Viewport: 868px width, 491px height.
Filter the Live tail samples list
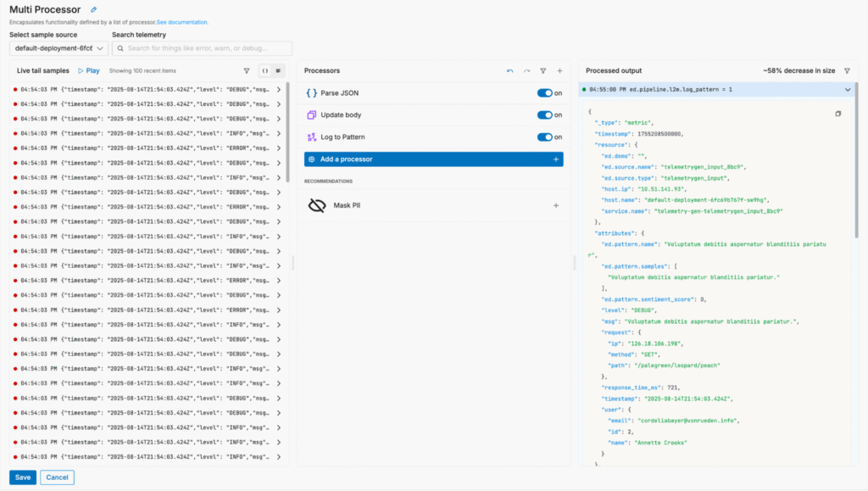point(247,71)
